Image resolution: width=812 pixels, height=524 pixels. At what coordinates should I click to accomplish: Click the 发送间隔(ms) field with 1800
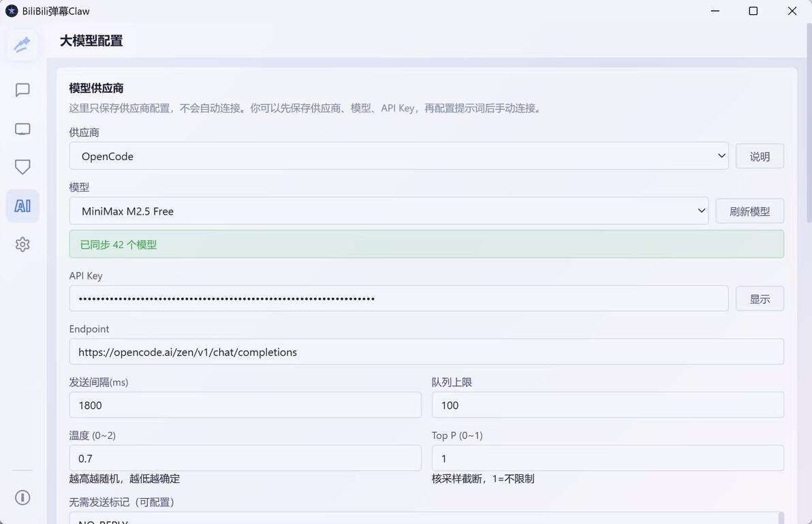tap(245, 405)
